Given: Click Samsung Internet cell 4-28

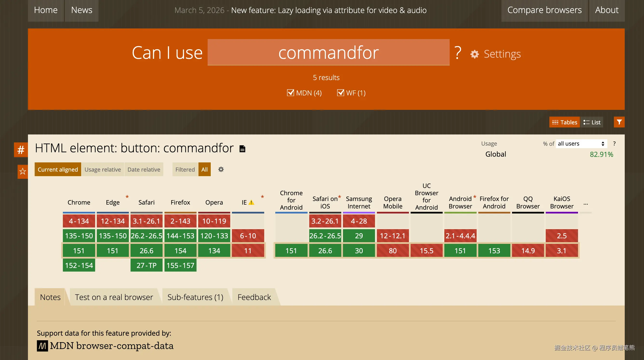Looking at the screenshot, I should 359,221.
